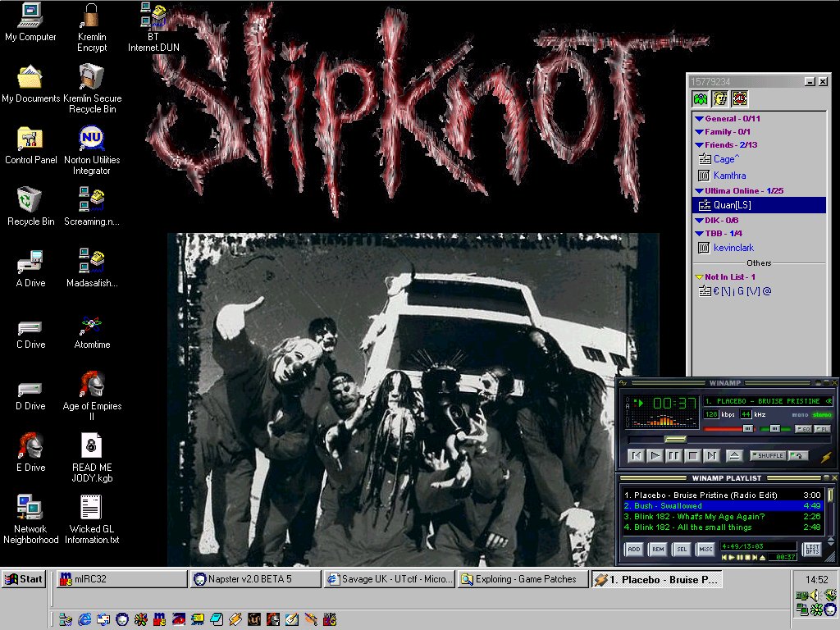Open the Start menu
The width and height of the screenshot is (840, 630).
pos(23,579)
